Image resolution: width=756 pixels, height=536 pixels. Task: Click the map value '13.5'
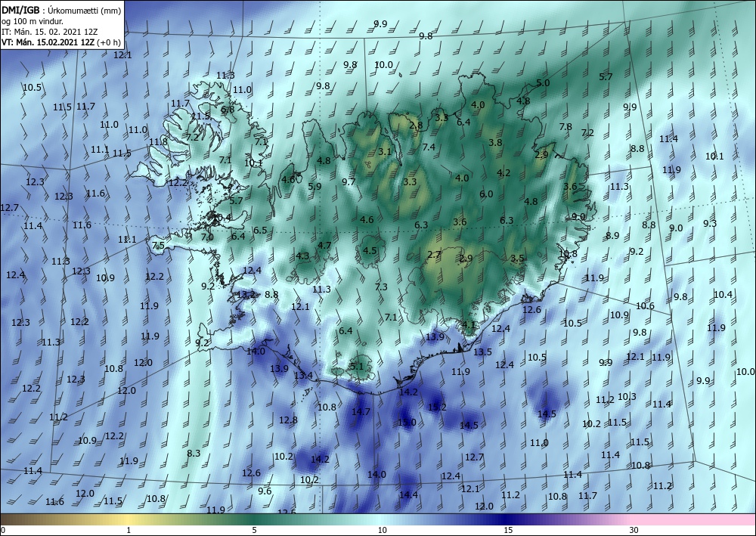click(482, 352)
